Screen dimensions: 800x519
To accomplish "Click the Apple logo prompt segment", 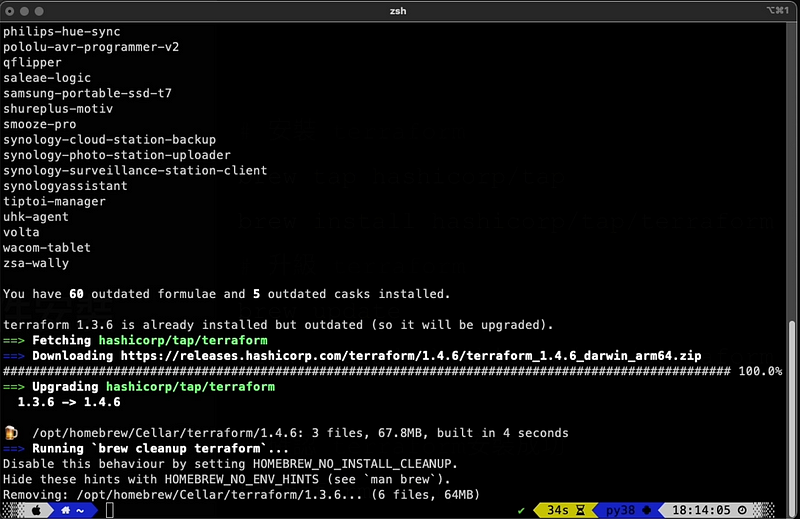I will pyautogui.click(x=36, y=510).
